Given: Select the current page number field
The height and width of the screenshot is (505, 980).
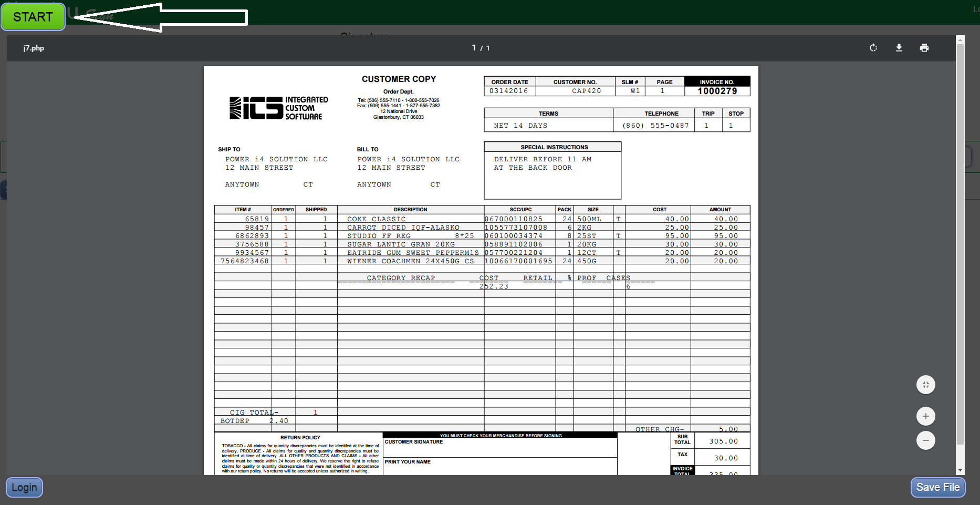Looking at the screenshot, I should pos(474,48).
